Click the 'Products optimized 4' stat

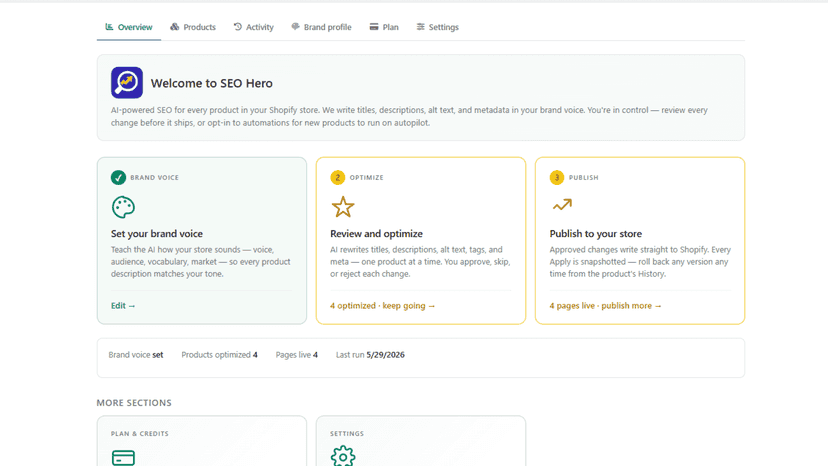219,355
